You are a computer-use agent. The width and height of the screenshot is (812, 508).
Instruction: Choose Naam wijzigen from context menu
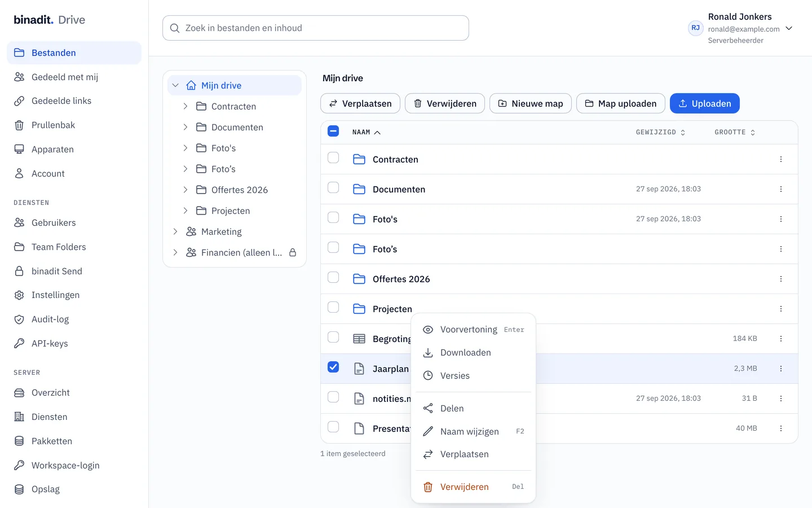click(474, 431)
